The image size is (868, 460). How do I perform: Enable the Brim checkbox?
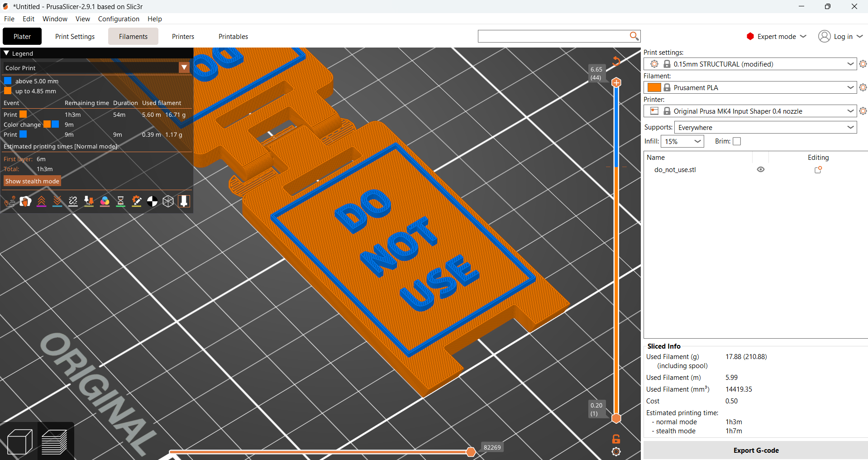click(x=737, y=141)
